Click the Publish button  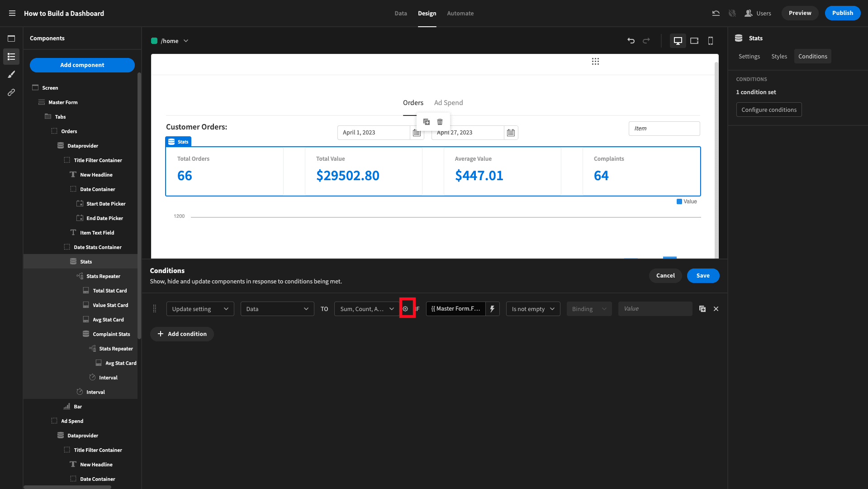click(842, 13)
